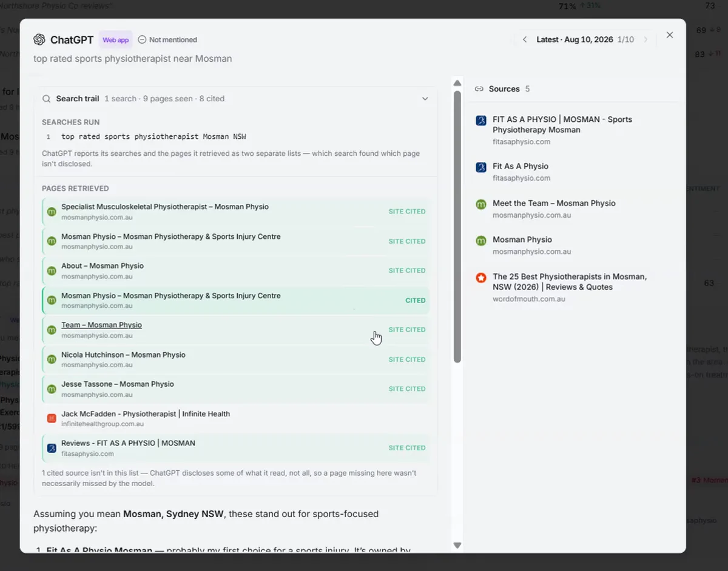The height and width of the screenshot is (571, 728).
Task: Collapse the Search trail section
Action: click(425, 99)
